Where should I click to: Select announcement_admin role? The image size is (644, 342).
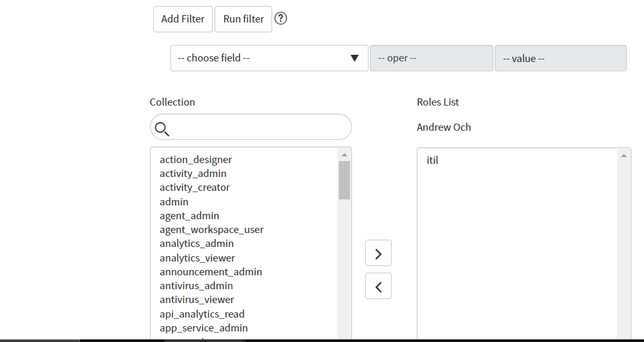click(211, 272)
